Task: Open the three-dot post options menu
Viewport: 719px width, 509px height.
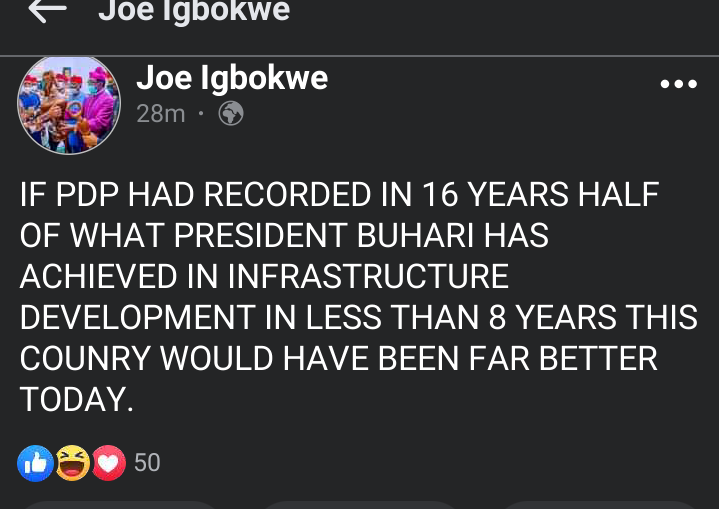Action: (x=678, y=84)
